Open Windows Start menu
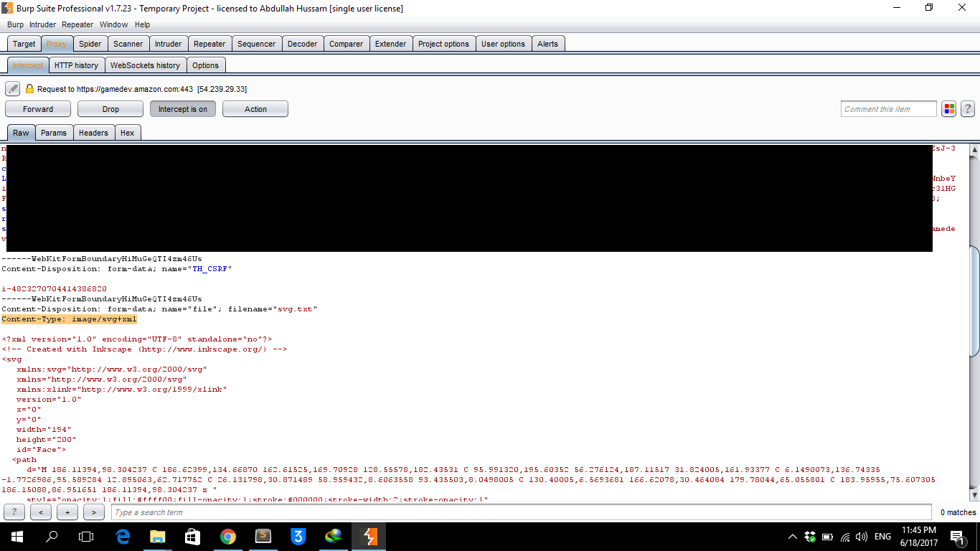This screenshot has height=551, width=980. pos(17,537)
